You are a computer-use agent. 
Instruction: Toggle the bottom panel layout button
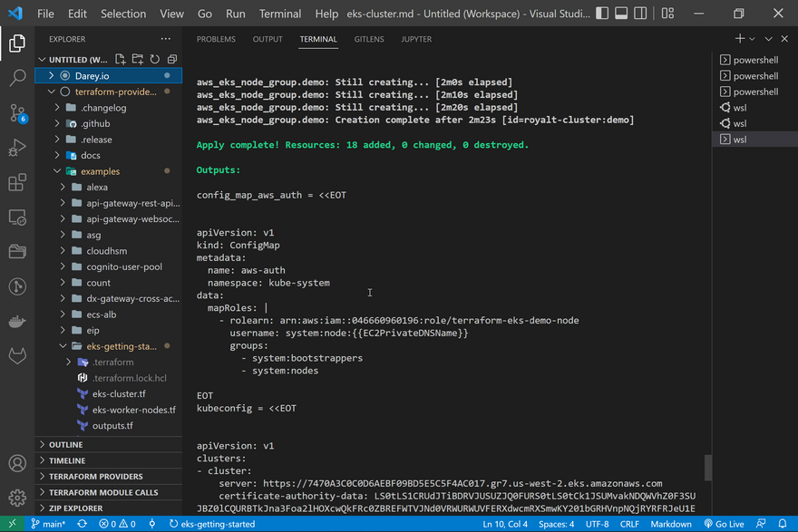(621, 14)
